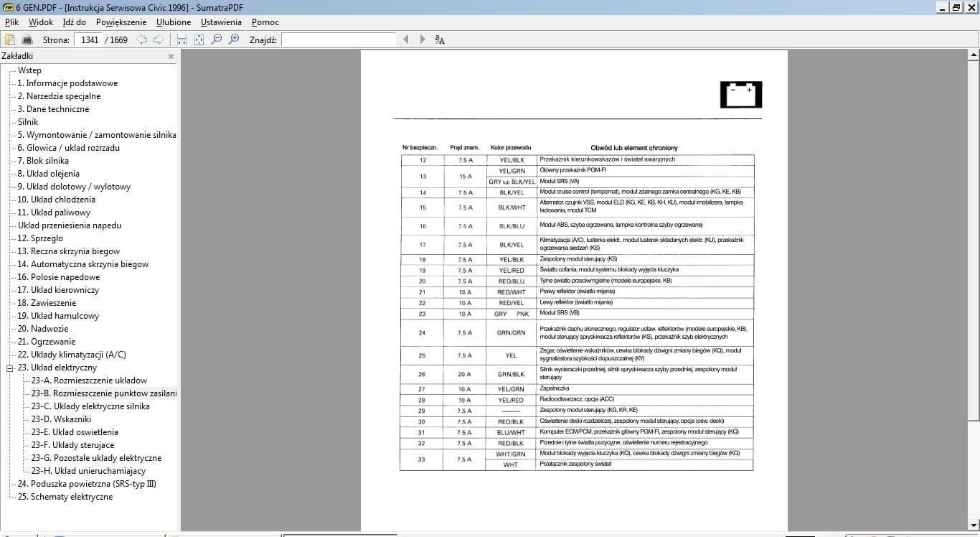
Task: Open bookmark 12. Sprzeglo
Action: click(40, 238)
